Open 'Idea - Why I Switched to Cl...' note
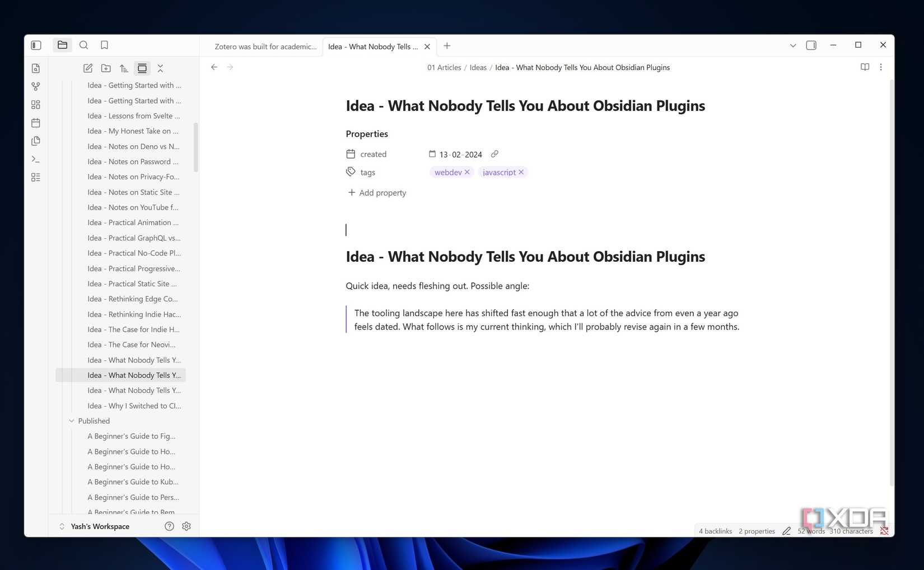 click(x=133, y=406)
